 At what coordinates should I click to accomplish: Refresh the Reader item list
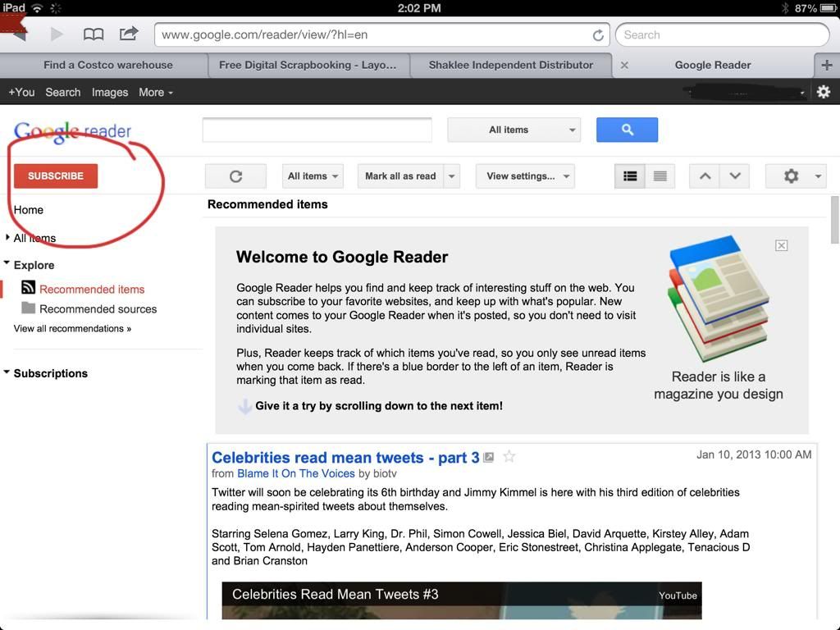click(235, 176)
